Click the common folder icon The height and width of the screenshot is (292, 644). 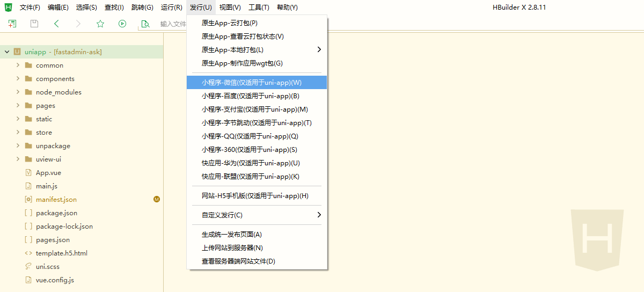(x=28, y=65)
